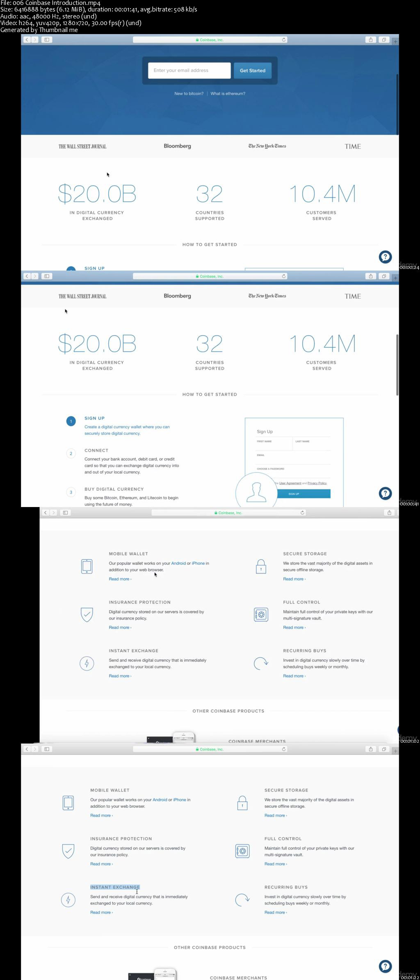420x980 pixels.
Task: Open Read more under Insurance Protection, 00:01:22 frame
Action: click(x=101, y=864)
